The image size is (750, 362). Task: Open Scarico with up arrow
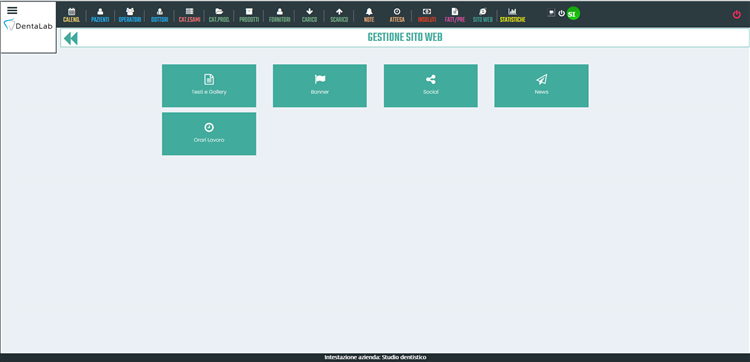point(339,15)
